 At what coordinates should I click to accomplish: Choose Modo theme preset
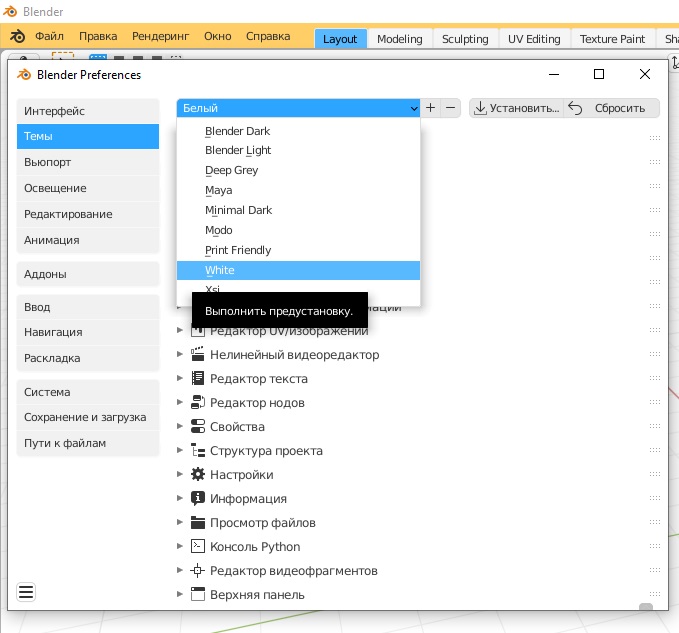[298, 230]
